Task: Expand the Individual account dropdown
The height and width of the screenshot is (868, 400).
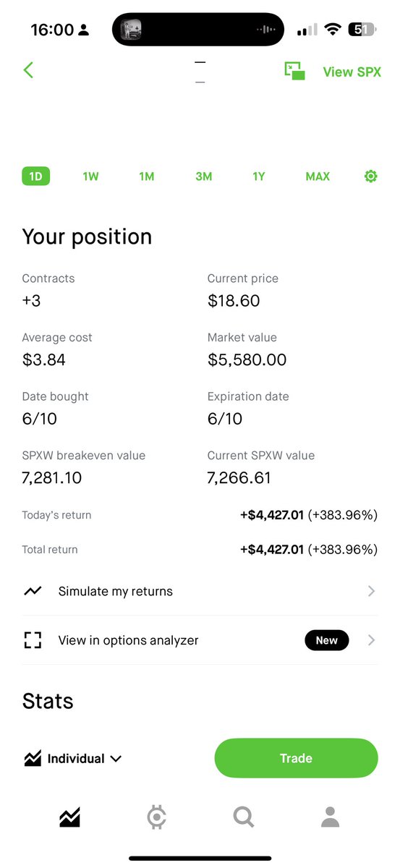Action: pos(72,759)
